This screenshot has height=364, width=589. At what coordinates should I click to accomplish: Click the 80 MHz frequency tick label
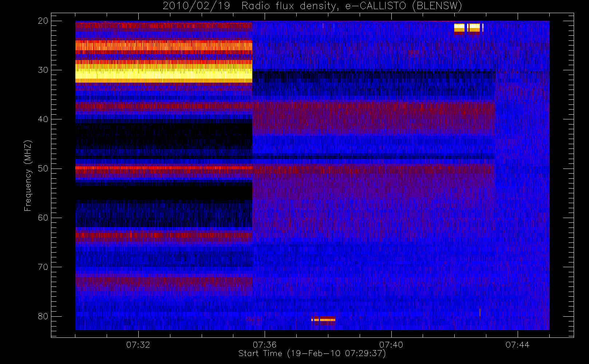[43, 316]
